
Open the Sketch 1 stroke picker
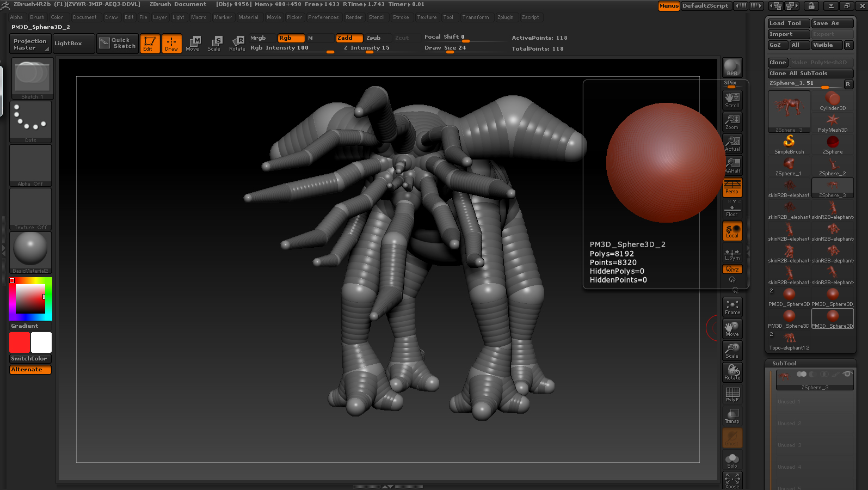[32, 78]
